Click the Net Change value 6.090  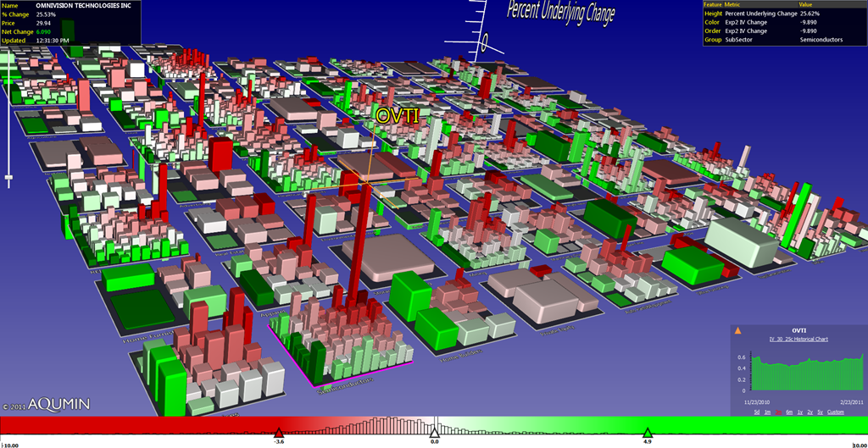[x=44, y=31]
